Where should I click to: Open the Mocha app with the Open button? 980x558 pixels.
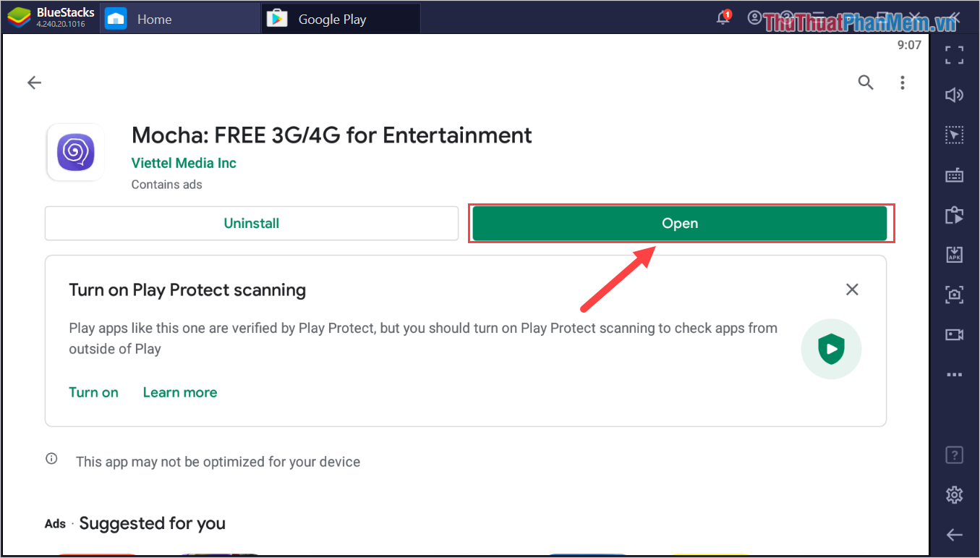tap(680, 223)
